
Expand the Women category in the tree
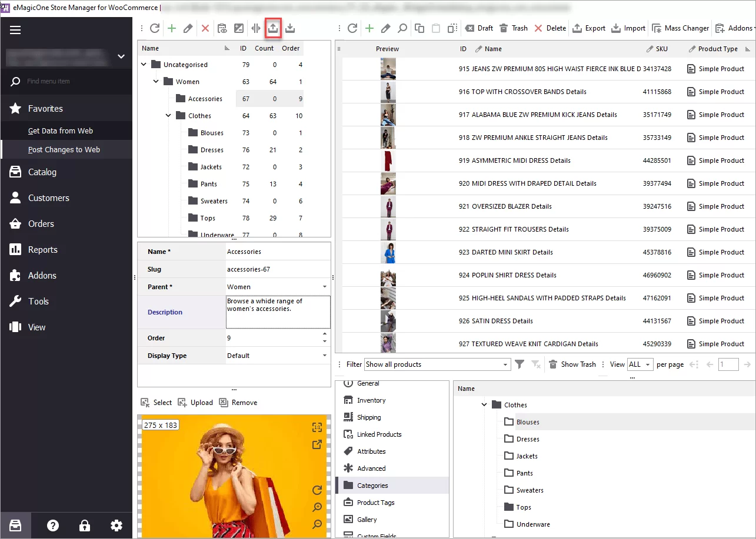tap(155, 81)
